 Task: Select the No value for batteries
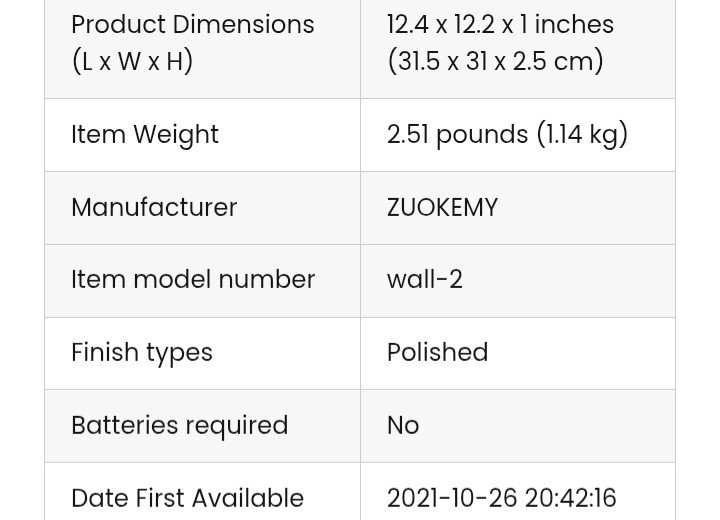click(x=403, y=426)
